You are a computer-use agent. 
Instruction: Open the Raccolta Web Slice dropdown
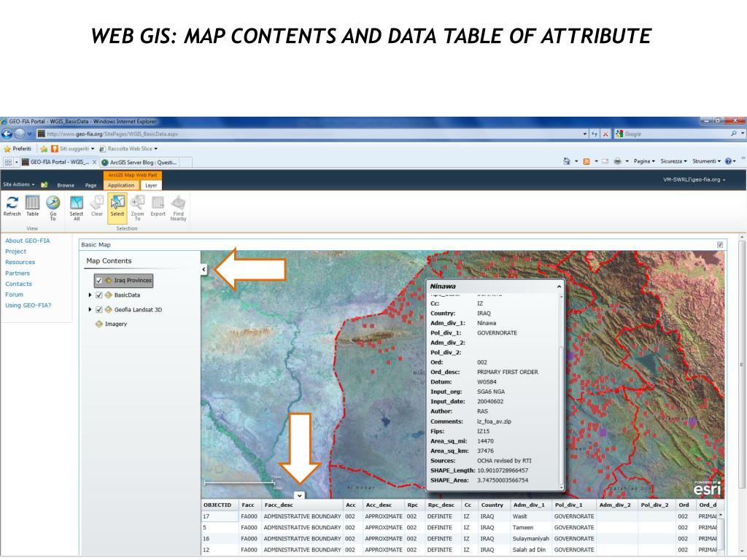click(128, 149)
